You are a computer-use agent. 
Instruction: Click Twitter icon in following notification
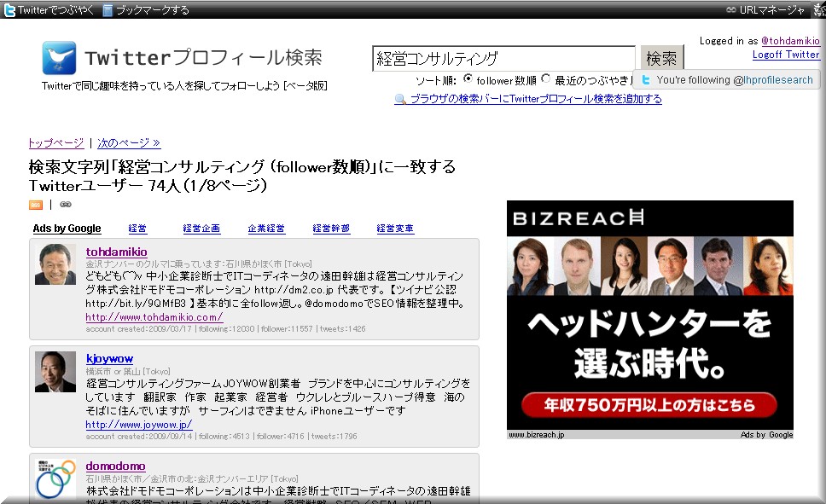click(x=646, y=80)
